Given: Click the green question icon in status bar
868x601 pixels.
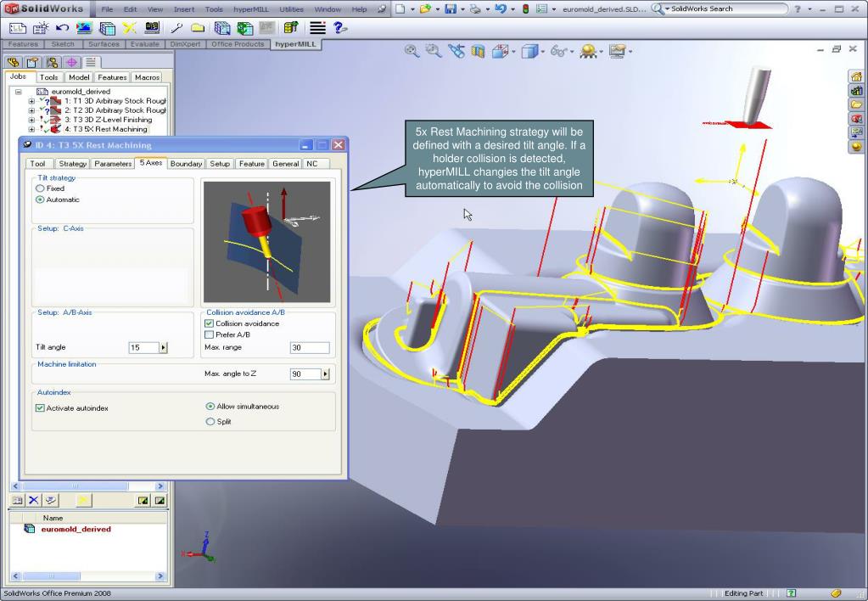Looking at the screenshot, I should click(x=791, y=593).
